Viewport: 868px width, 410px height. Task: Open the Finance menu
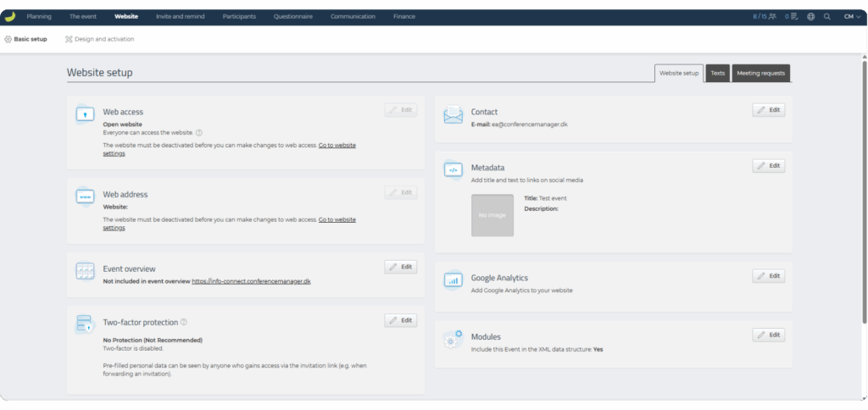pos(403,16)
